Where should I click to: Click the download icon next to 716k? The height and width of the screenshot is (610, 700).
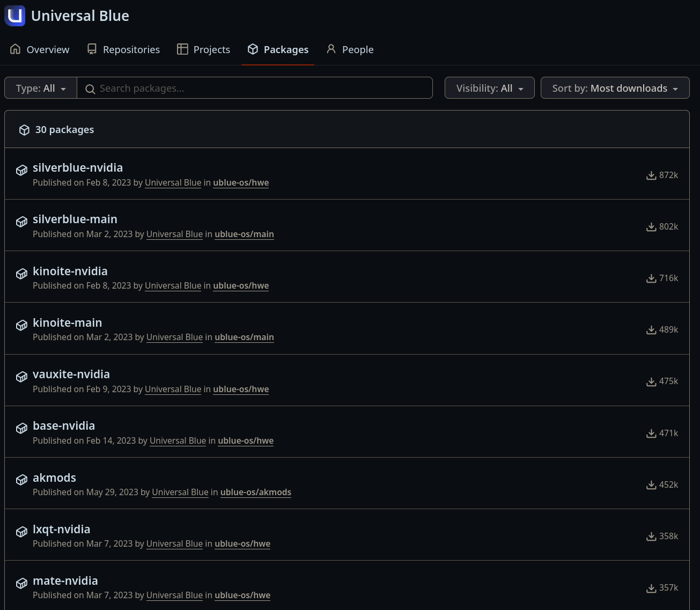[x=651, y=278]
